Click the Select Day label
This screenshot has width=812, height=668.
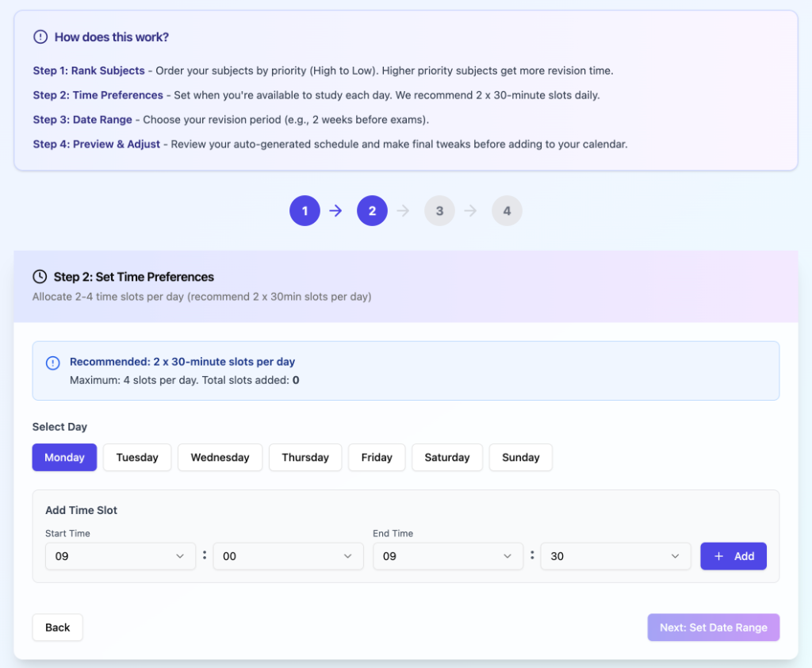point(59,427)
